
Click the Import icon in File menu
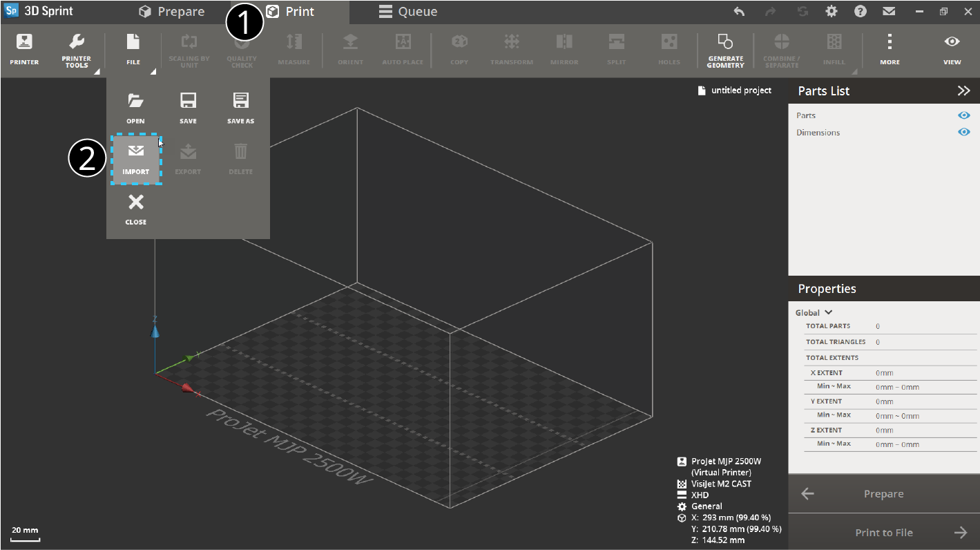tap(136, 158)
